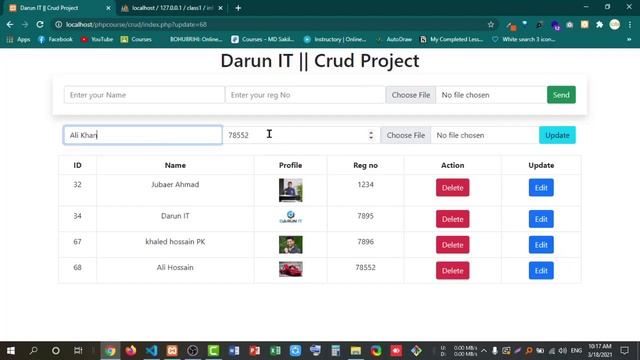Show hidden bookmarks with the overflow chevron
This screenshot has height=360, width=640.
[629, 39]
